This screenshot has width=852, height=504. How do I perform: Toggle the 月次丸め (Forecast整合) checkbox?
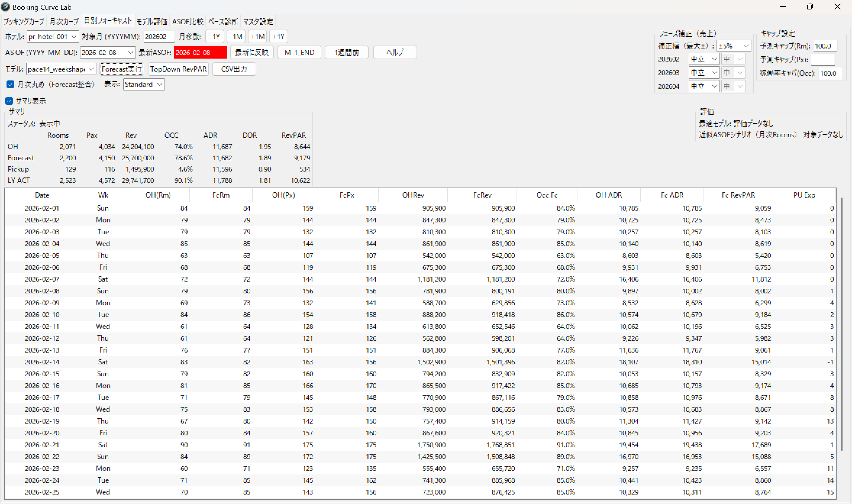tap(10, 84)
